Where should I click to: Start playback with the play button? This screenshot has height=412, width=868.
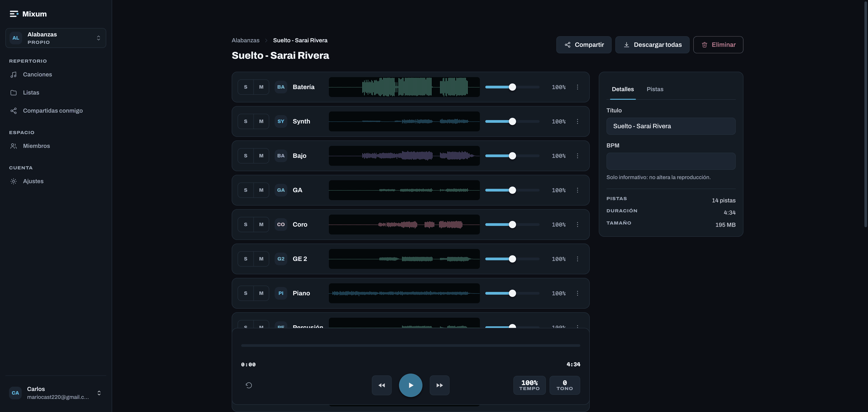coord(410,385)
